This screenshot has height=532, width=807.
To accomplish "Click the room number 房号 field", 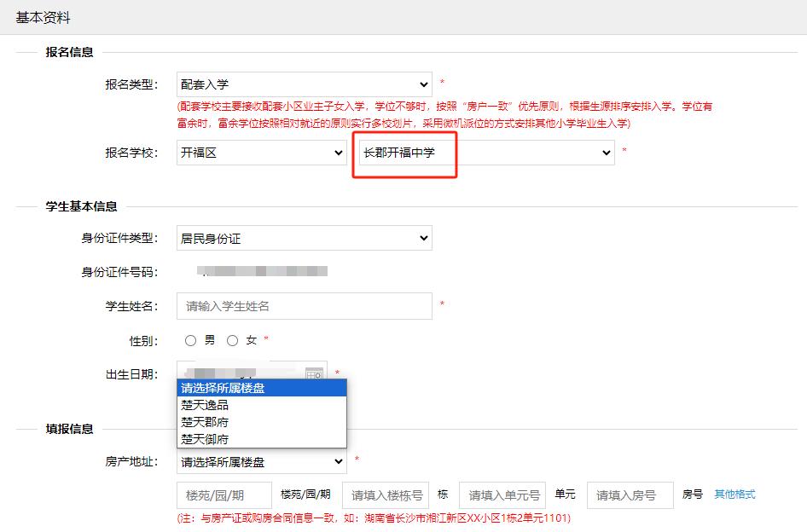I will click(x=630, y=495).
